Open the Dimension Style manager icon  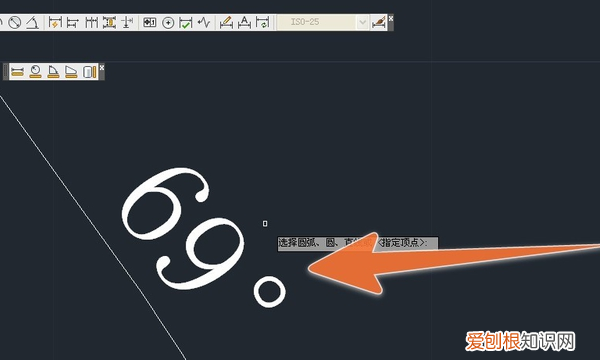pyautogui.click(x=379, y=23)
